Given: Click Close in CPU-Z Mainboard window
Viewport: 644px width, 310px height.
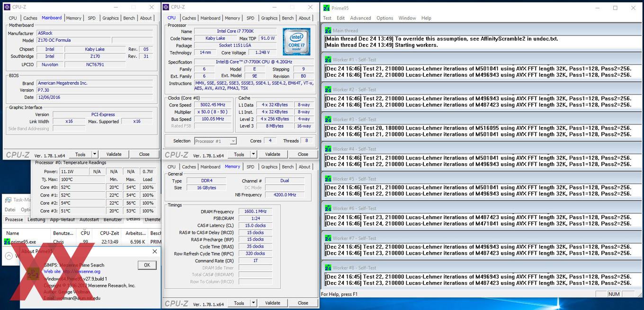Looking at the screenshot, I should 144,154.
